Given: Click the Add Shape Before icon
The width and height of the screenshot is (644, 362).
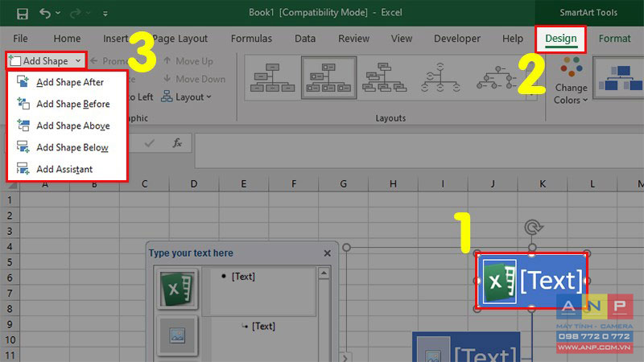Looking at the screenshot, I should point(23,104).
